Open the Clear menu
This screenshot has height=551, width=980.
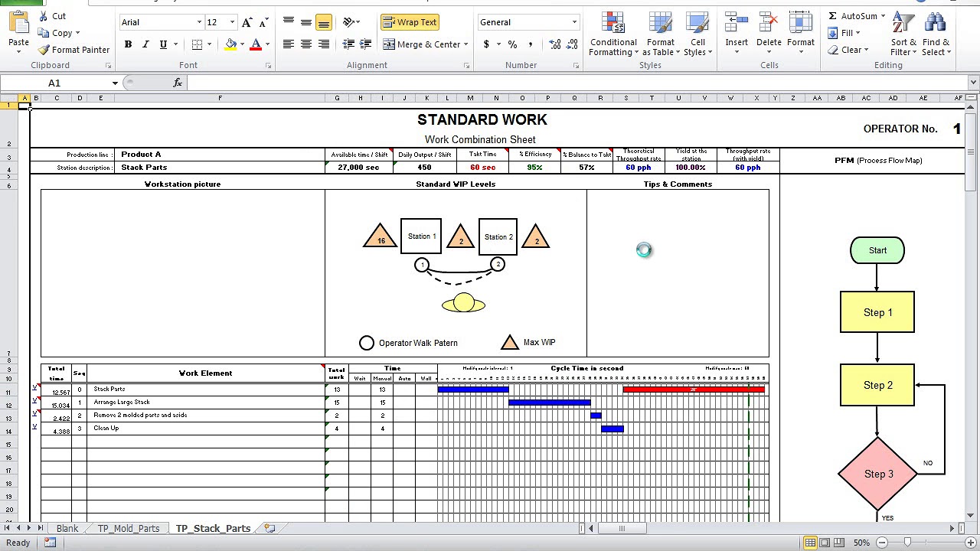(x=848, y=50)
